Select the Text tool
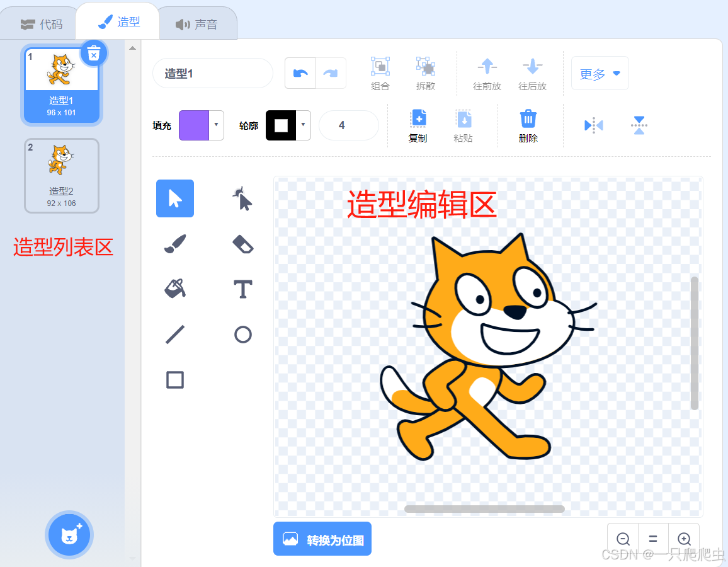Screen dimensions: 728x567 (x=242, y=289)
